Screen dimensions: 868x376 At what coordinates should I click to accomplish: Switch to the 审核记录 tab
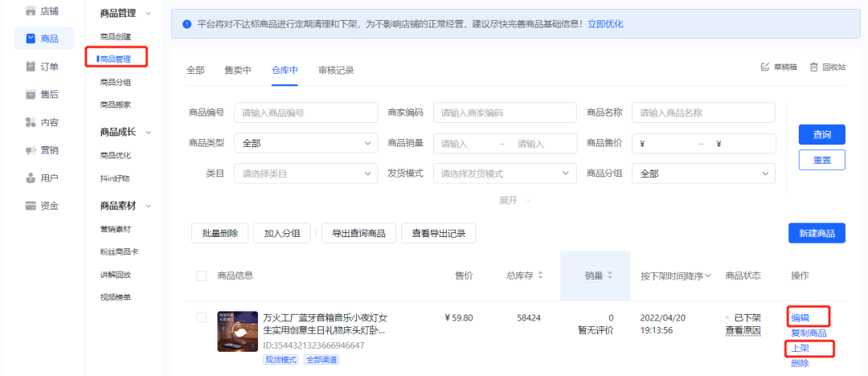[336, 71]
